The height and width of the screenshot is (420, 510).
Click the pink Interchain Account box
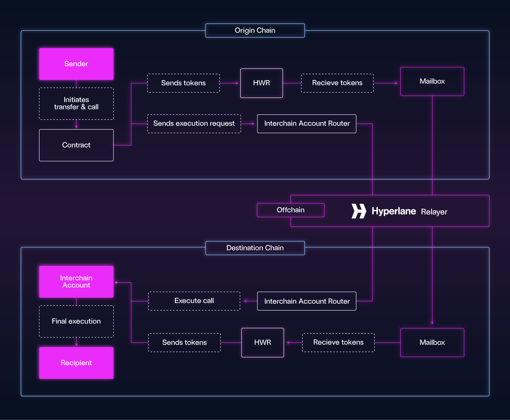click(76, 282)
